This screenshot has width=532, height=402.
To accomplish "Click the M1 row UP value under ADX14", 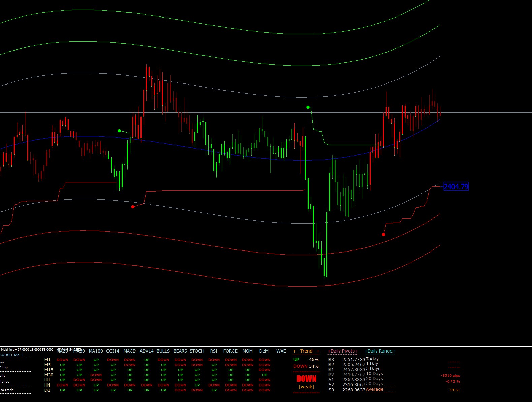I will click(147, 360).
